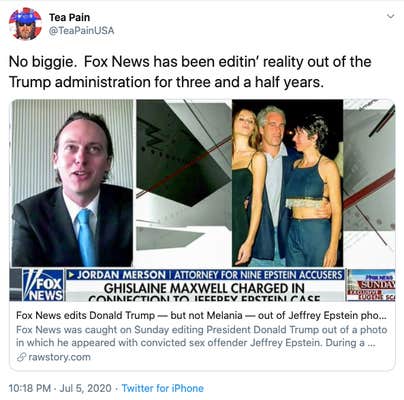Click the article description starting 'Fox News was caught'

tap(201, 336)
